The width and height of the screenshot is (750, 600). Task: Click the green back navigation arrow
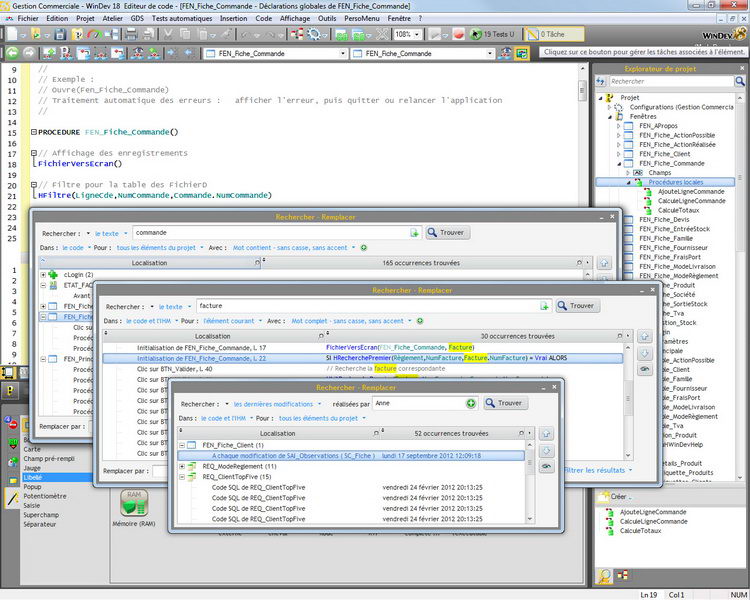(12, 53)
